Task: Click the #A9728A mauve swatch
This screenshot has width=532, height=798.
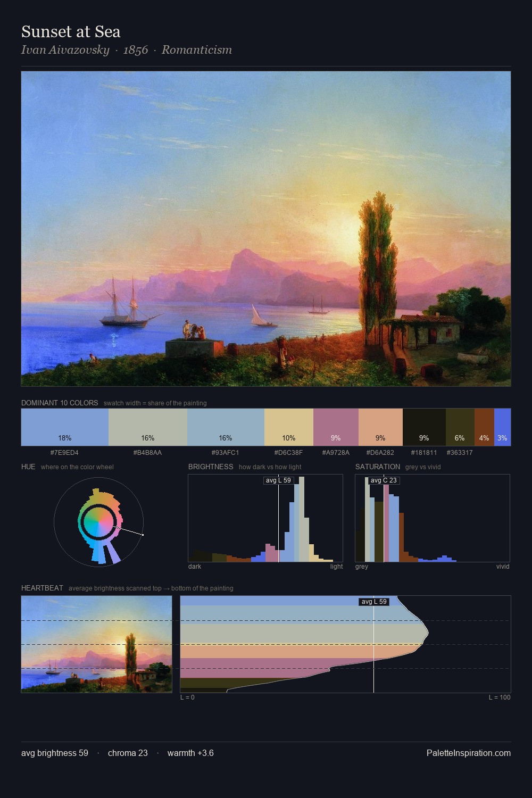Action: [x=336, y=427]
